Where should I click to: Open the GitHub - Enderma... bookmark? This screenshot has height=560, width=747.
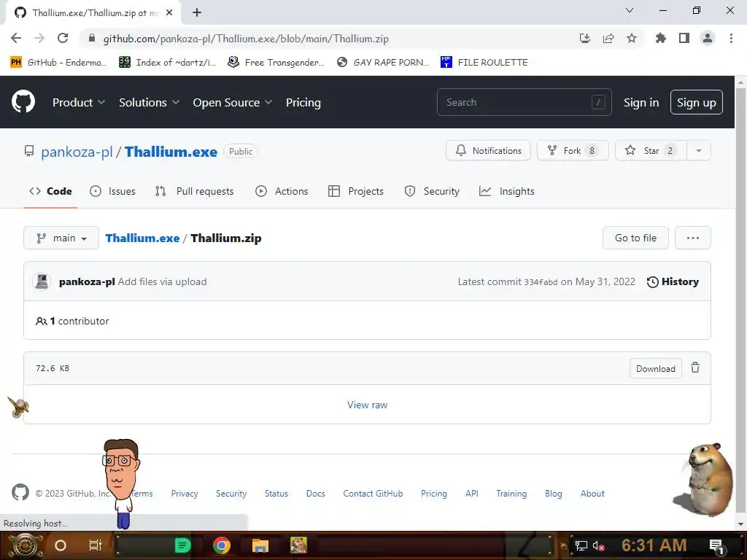coord(58,63)
